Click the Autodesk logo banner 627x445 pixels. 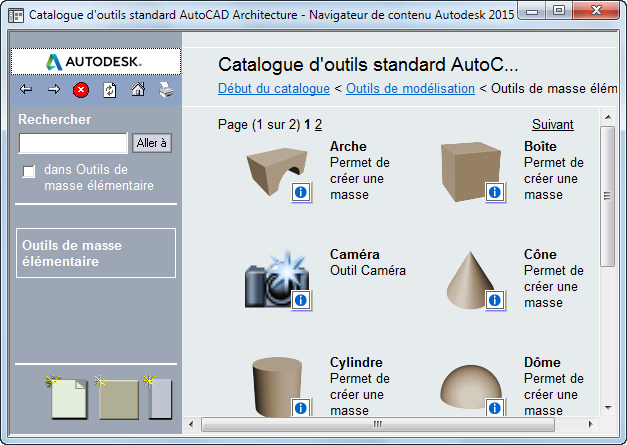pos(96,62)
